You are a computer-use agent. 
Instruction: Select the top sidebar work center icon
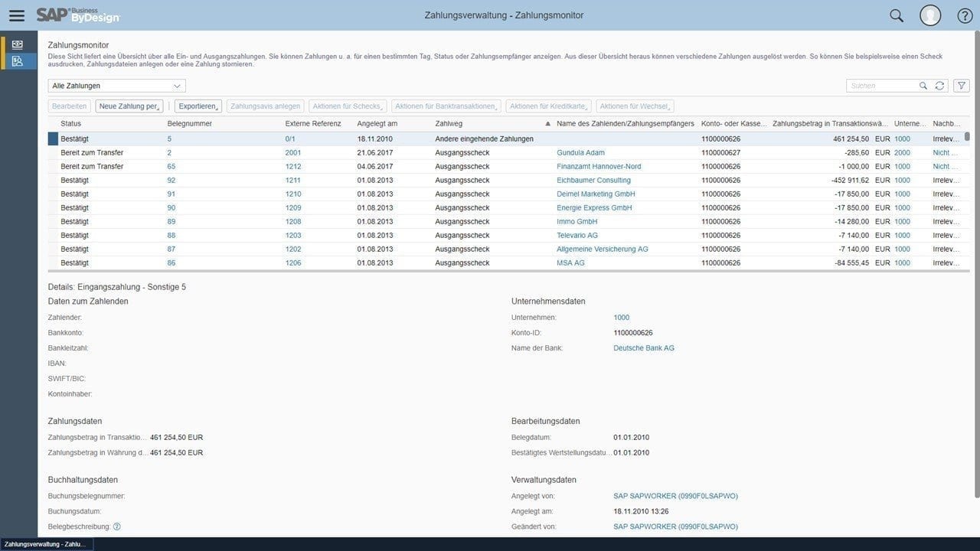(18, 44)
